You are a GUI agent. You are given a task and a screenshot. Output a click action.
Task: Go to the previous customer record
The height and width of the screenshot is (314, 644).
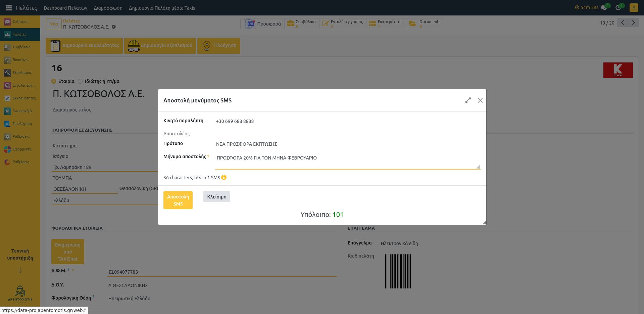pos(623,23)
